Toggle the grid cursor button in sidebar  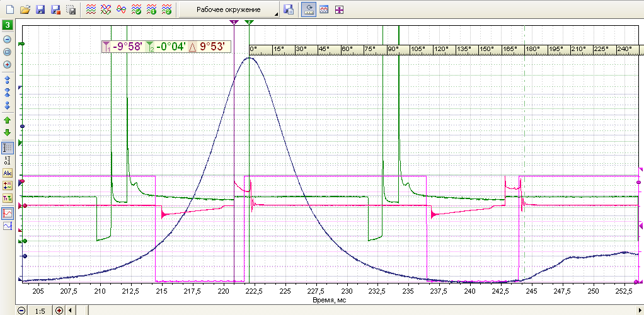pyautogui.click(x=8, y=147)
